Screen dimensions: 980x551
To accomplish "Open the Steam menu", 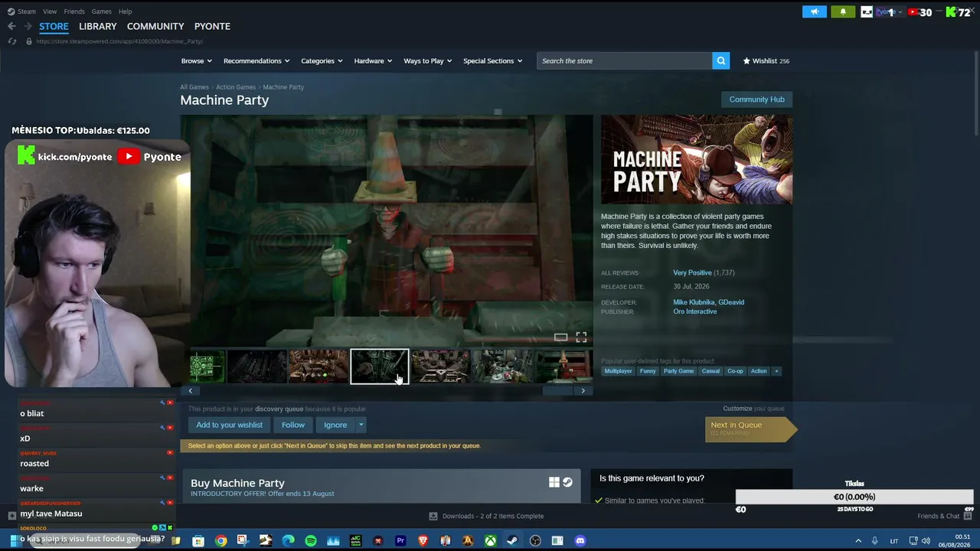I will click(x=21, y=11).
